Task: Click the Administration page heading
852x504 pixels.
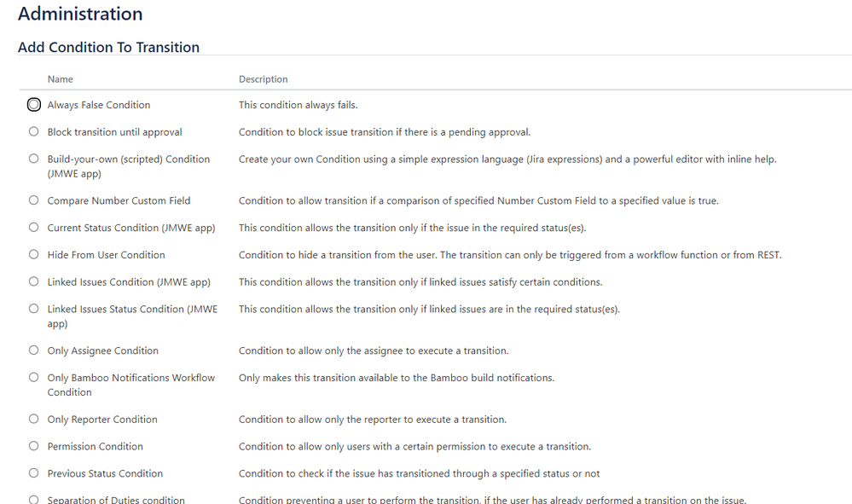Action: tap(80, 14)
